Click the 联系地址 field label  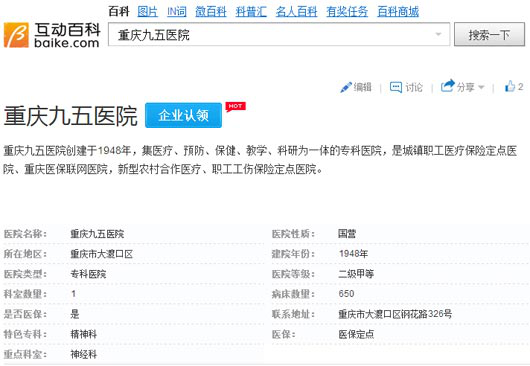pyautogui.click(x=293, y=314)
